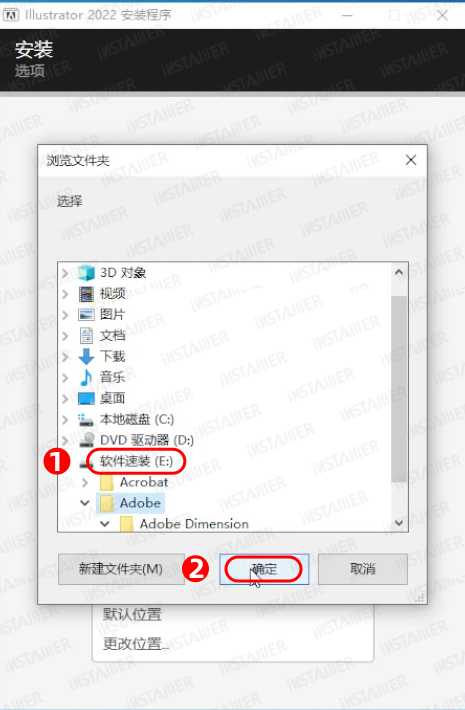This screenshot has width=465, height=710.
Task: Select 软件速装 (E:) drive
Action: coord(136,461)
